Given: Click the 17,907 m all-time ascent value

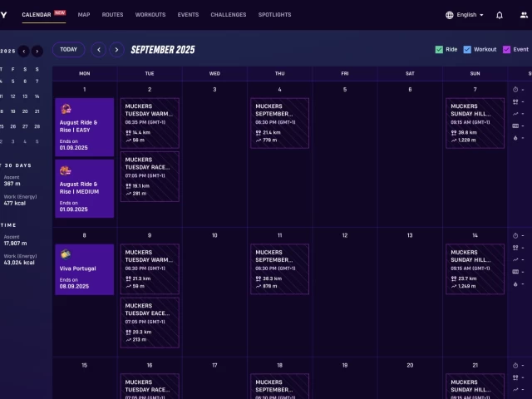Looking at the screenshot, I should click(15, 244).
